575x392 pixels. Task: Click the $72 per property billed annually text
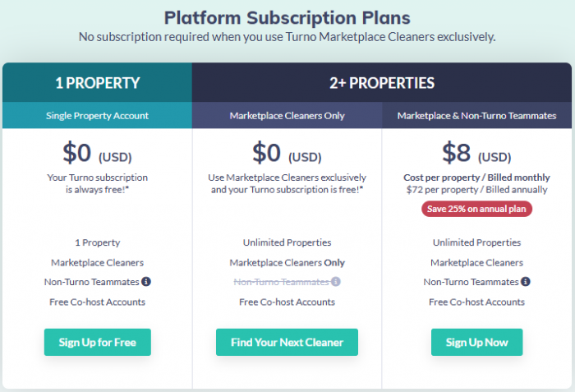[476, 190]
